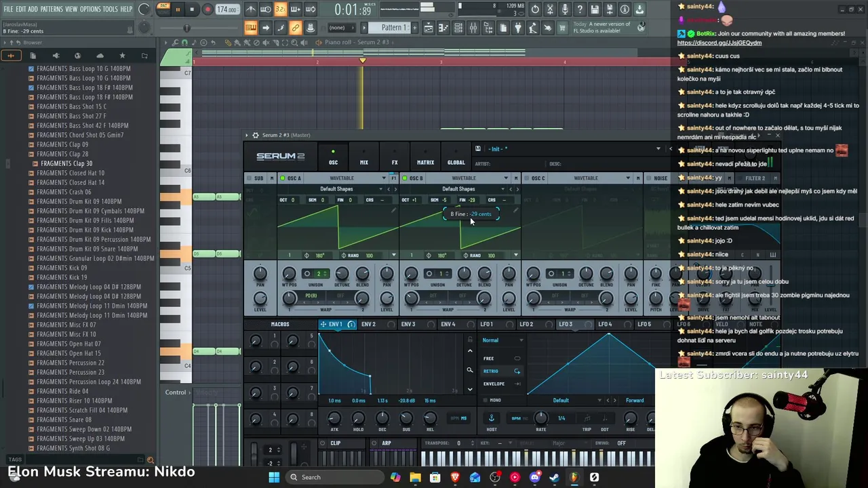Viewport: 868px width, 488px height.
Task: Click the ENV 1 ATK knob
Action: click(x=334, y=418)
